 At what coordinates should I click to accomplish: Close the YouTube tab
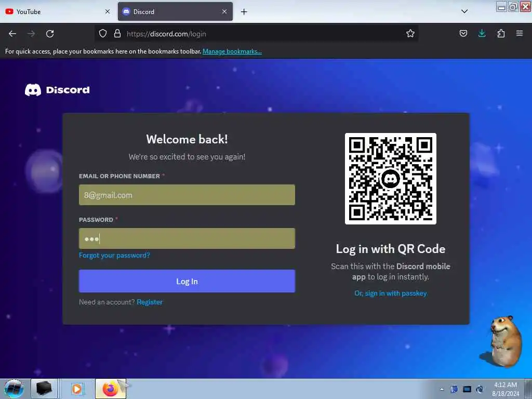(x=107, y=11)
